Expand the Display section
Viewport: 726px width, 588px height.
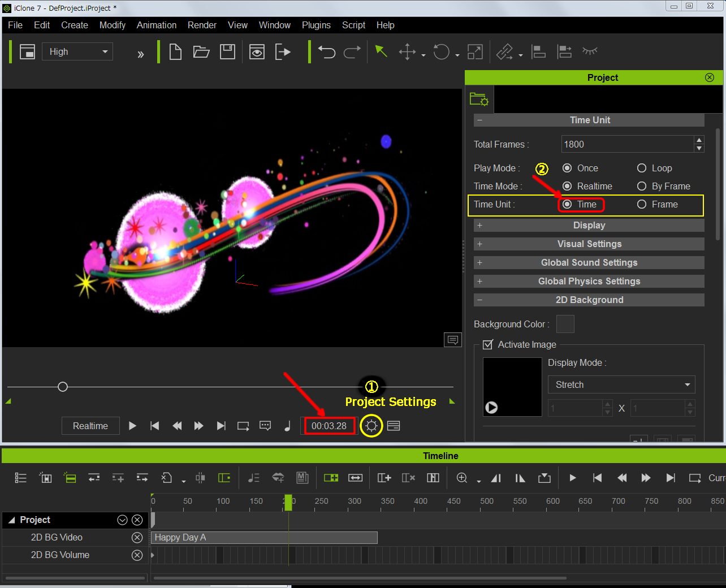coord(589,225)
